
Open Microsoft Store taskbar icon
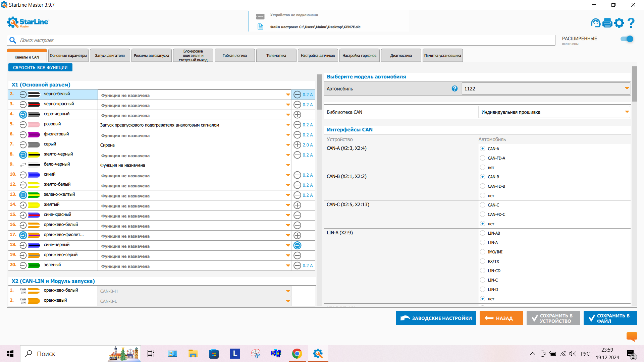214,354
